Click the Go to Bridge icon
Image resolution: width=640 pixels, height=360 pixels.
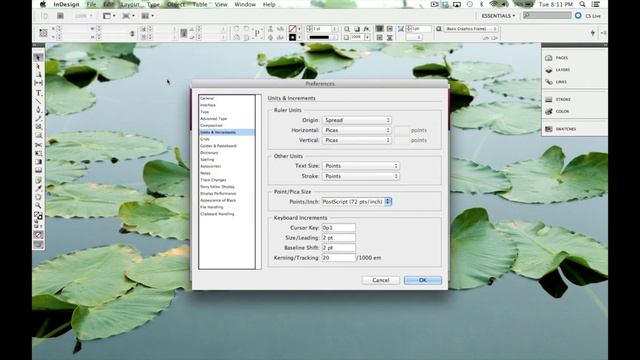(44, 16)
